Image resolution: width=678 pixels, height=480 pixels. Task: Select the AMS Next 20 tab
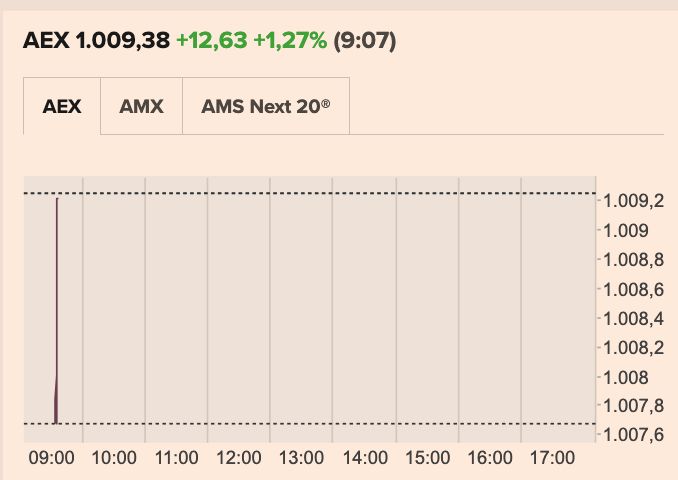pos(265,106)
